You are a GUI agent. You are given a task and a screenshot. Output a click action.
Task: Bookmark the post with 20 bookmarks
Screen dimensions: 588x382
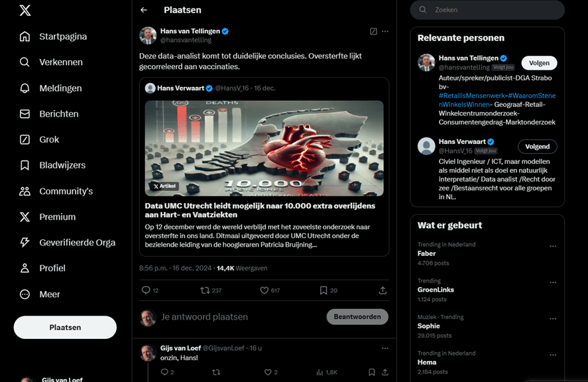point(323,290)
